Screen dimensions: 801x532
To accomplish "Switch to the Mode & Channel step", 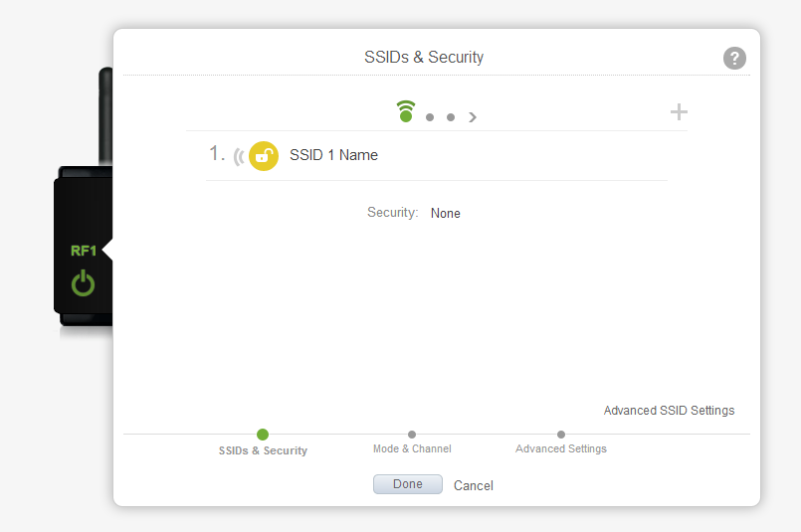I will [412, 448].
